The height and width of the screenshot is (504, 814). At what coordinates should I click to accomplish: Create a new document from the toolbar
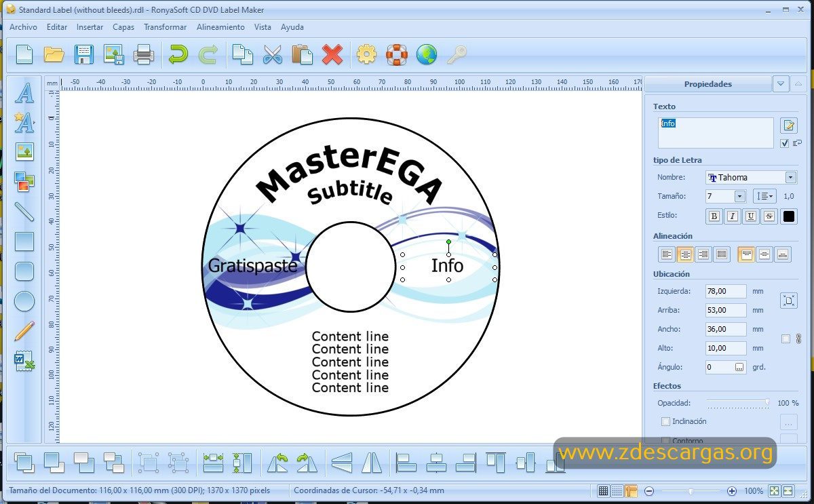tap(24, 54)
